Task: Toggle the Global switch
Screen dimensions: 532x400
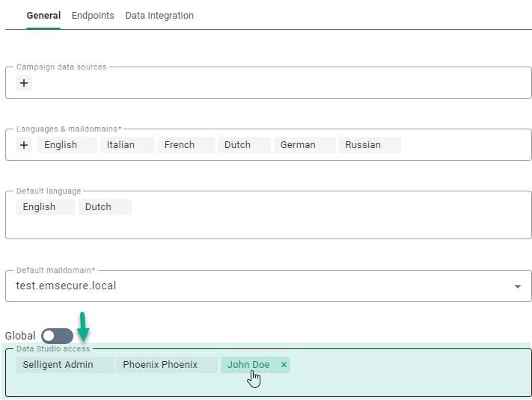Action: click(x=58, y=336)
